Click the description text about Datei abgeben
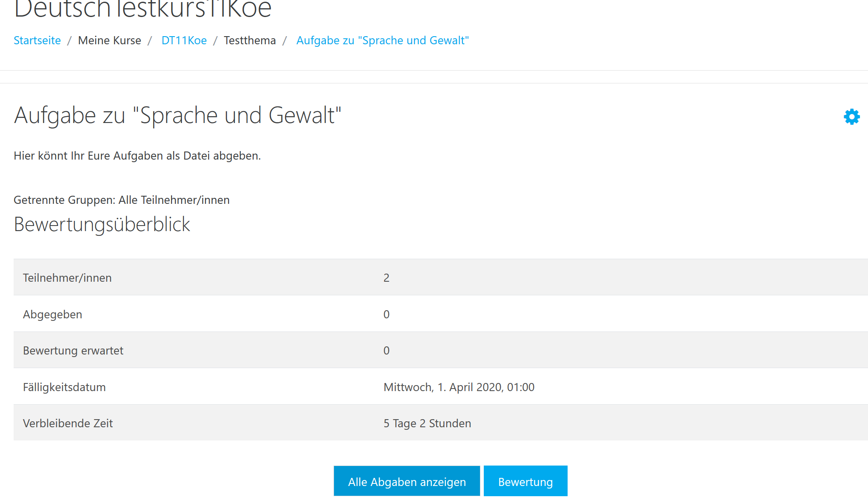Screen dimensions: 868x503 (x=137, y=156)
